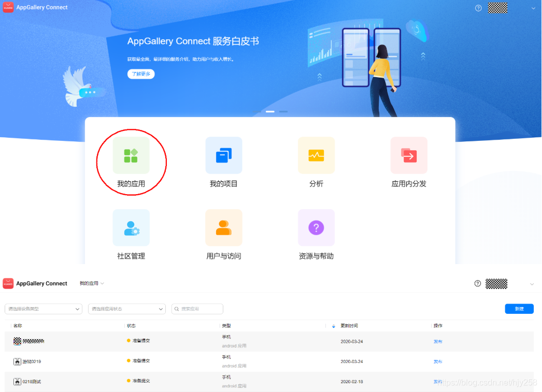
Task: Open the 应用内分发 tile icon
Action: pos(409,155)
